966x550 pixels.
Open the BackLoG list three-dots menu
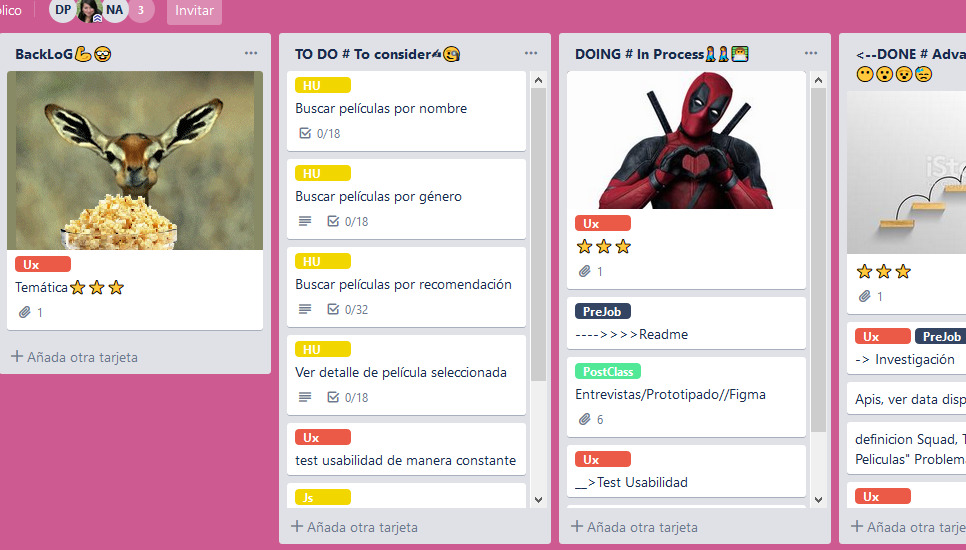[x=251, y=53]
